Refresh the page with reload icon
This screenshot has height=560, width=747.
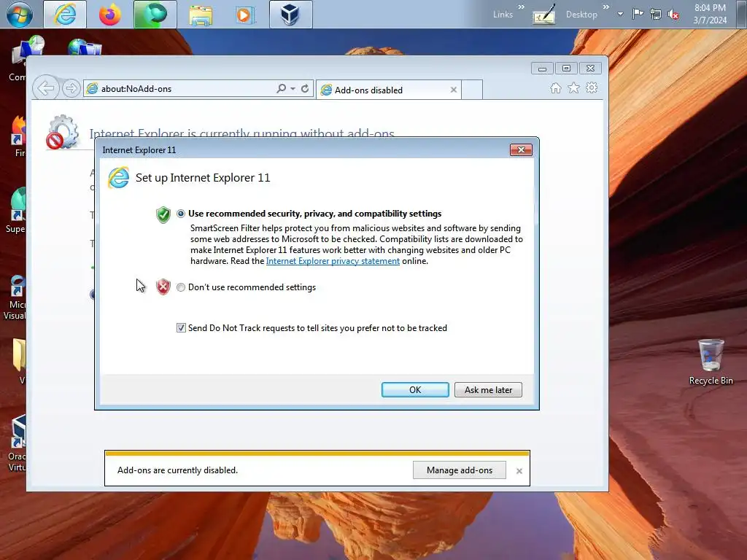(305, 88)
